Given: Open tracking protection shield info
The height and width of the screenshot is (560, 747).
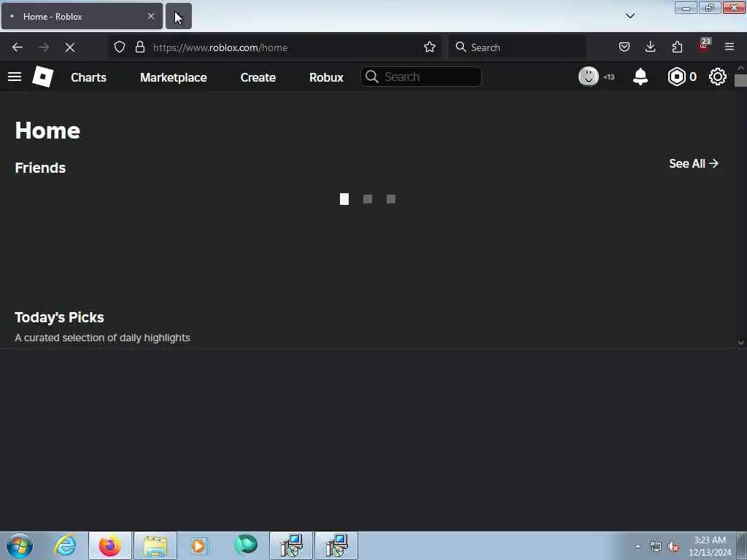Looking at the screenshot, I should (120, 47).
